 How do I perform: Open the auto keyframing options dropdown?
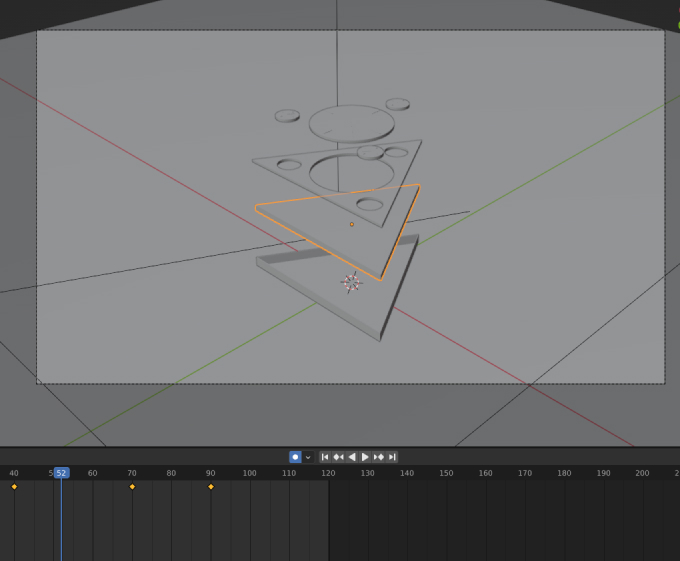308,457
